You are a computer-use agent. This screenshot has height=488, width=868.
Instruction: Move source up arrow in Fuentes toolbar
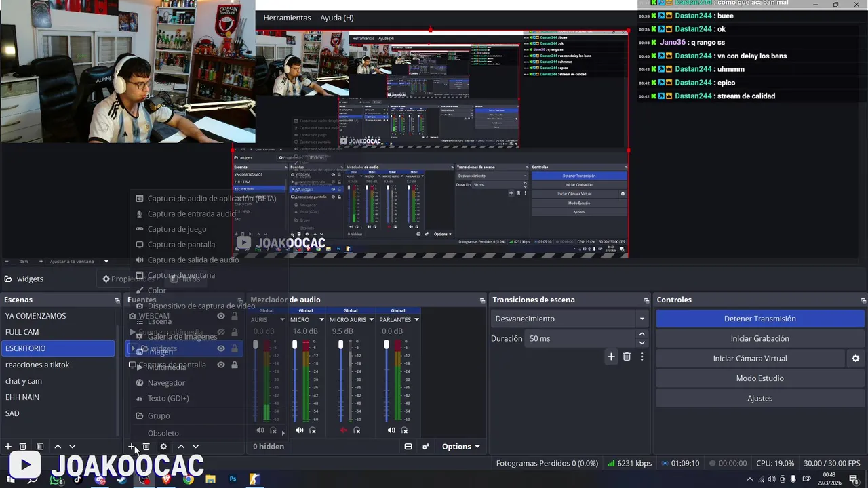coord(181,447)
